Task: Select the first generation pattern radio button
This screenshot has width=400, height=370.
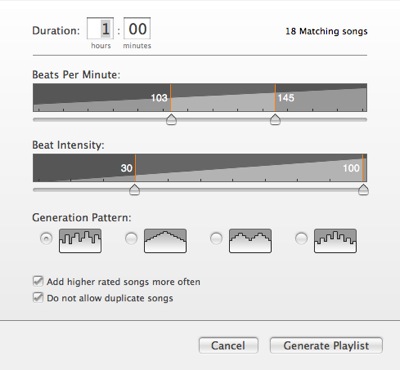Action: pos(46,238)
